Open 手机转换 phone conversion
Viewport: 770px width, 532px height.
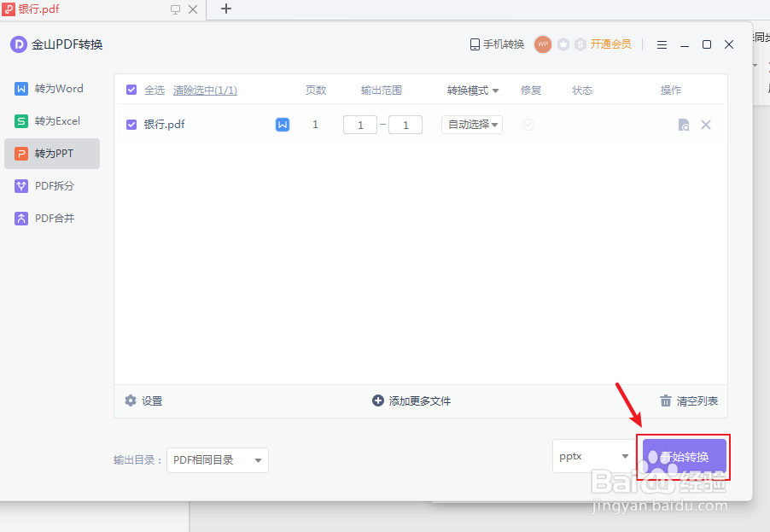tap(497, 44)
